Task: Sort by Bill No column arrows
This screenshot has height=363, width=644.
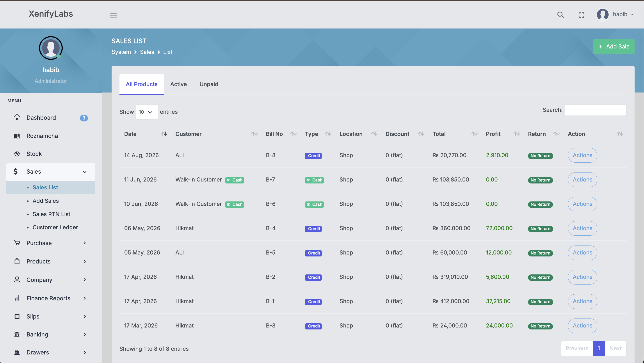Action: [x=294, y=134]
